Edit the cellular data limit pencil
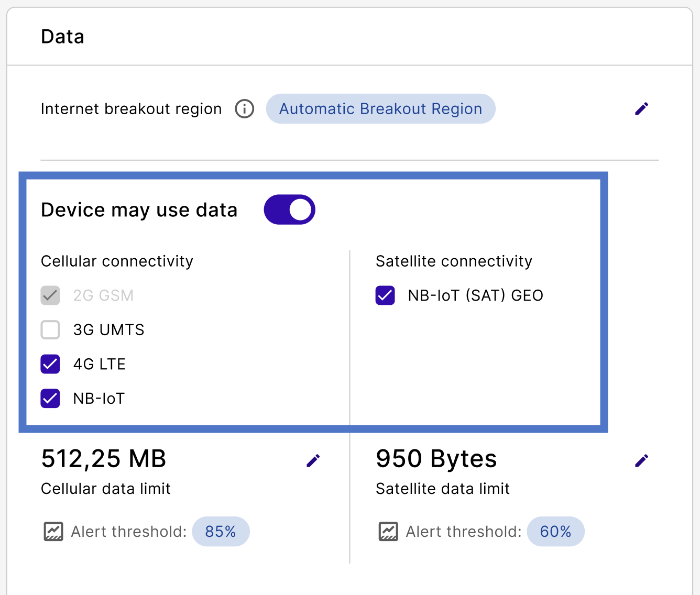 tap(313, 460)
